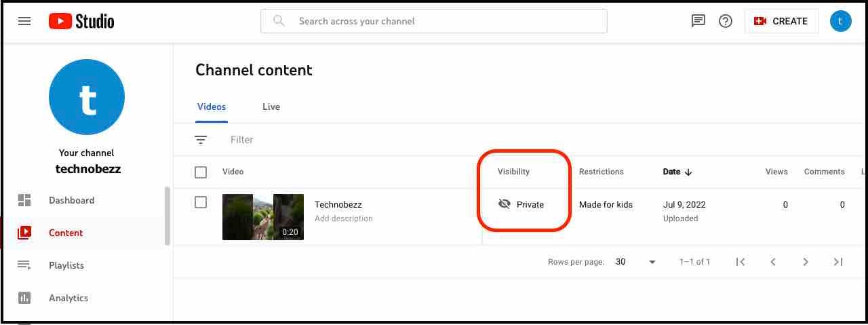Click the search magnifier icon
868x325 pixels.
point(279,21)
